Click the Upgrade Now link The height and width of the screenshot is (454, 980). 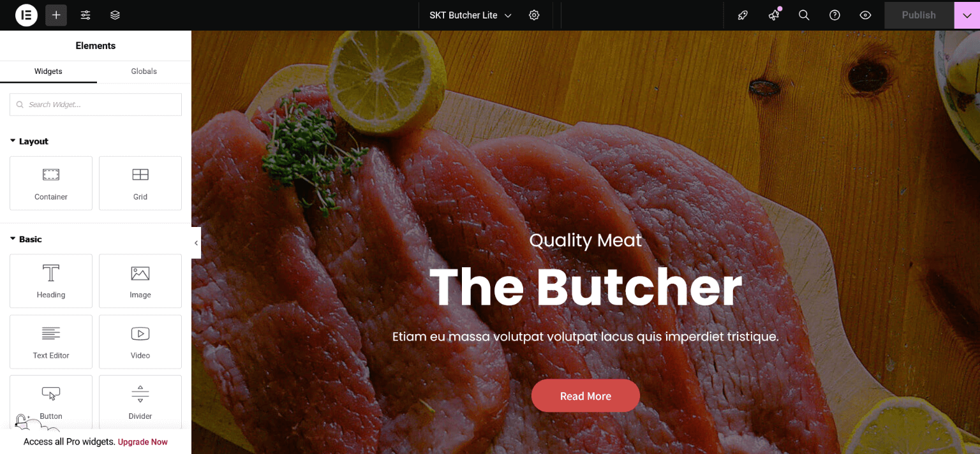pos(143,442)
